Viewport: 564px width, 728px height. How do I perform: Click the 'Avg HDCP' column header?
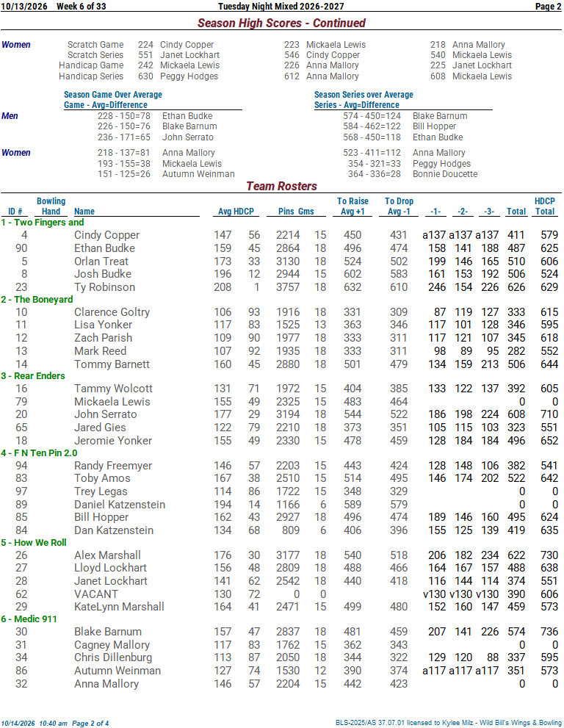236,212
